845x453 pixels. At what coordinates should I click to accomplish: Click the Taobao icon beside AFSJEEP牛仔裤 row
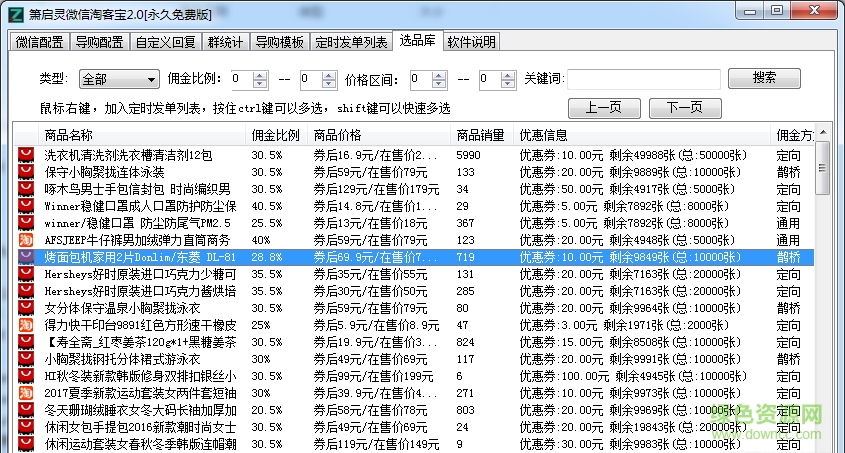pyautogui.click(x=25, y=240)
